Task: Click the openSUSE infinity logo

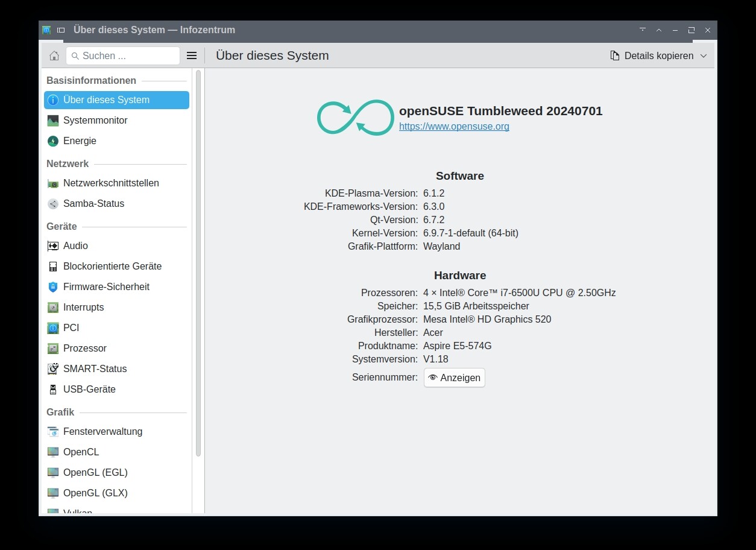Action: pyautogui.click(x=356, y=118)
